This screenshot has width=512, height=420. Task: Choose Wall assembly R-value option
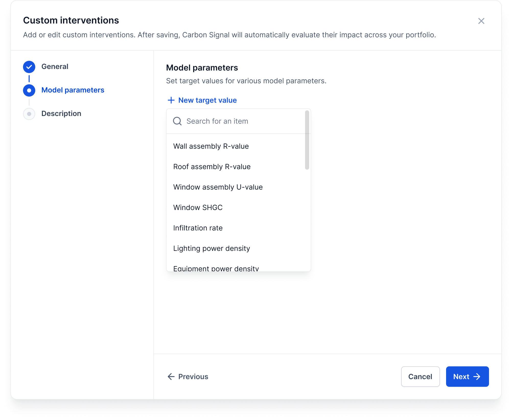coord(211,146)
